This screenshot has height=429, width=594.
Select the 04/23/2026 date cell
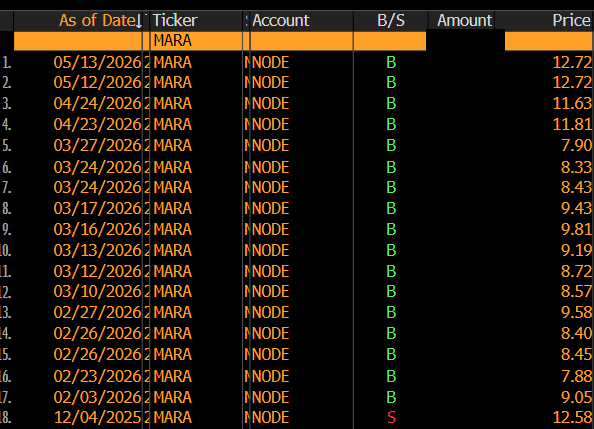tap(97, 124)
